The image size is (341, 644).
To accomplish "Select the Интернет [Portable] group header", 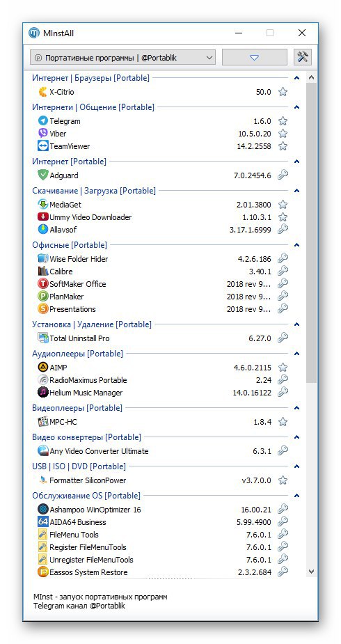I will point(70,162).
